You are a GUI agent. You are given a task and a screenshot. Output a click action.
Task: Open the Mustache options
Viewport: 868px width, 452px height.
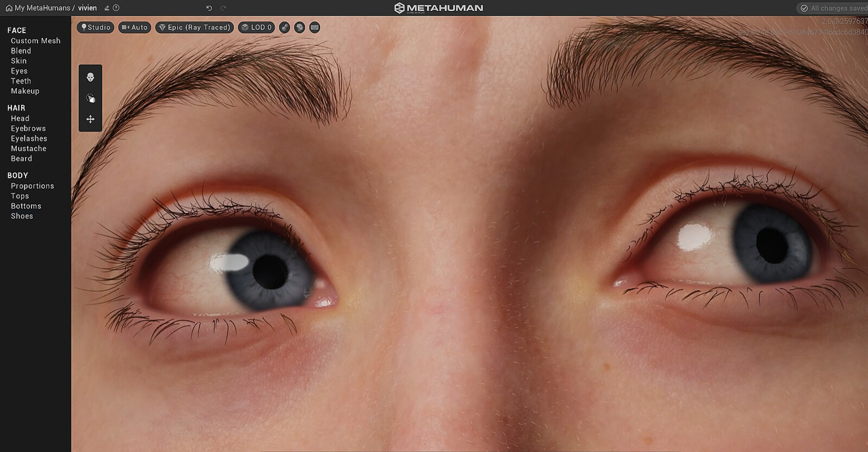point(29,148)
